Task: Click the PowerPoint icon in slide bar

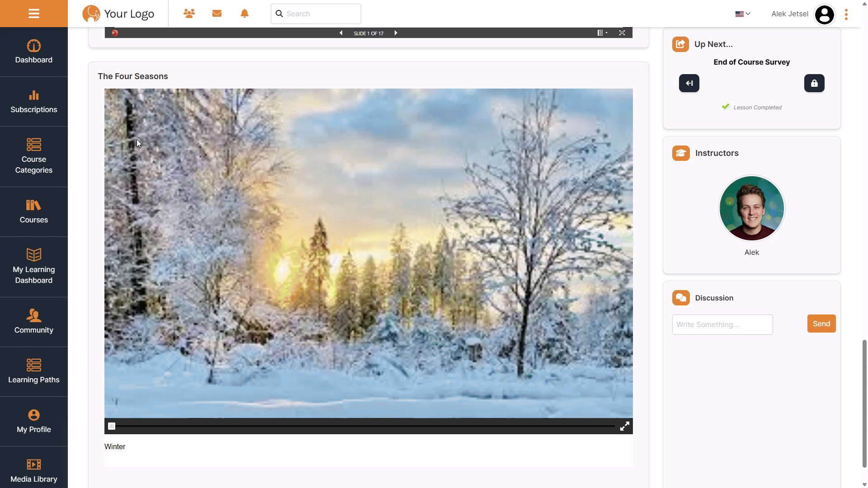Action: click(x=115, y=33)
